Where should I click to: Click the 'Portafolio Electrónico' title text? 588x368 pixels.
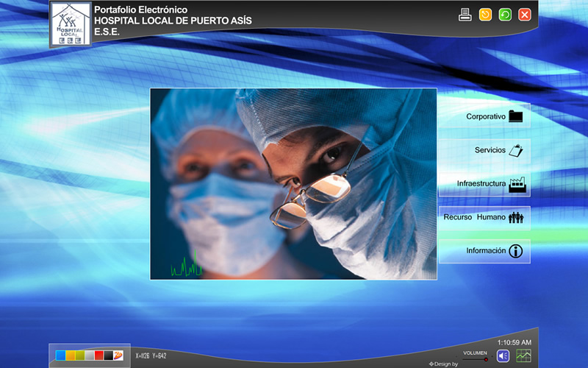[x=140, y=10]
